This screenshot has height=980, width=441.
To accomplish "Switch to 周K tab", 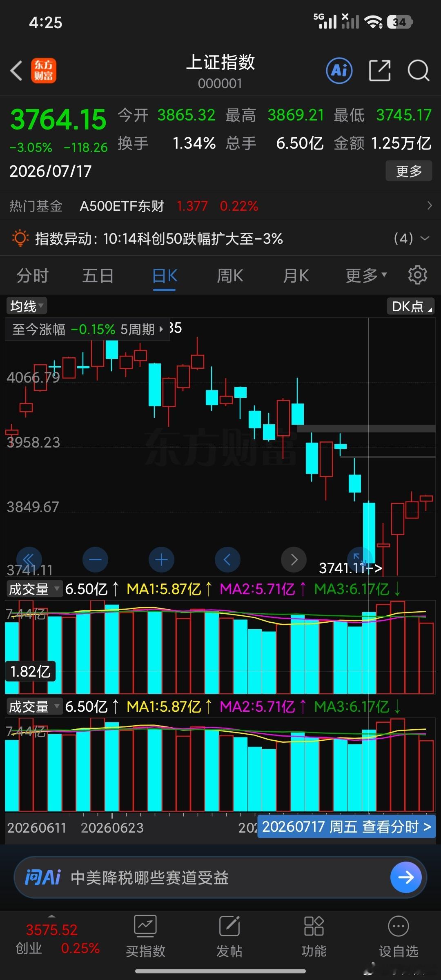I will pyautogui.click(x=230, y=276).
